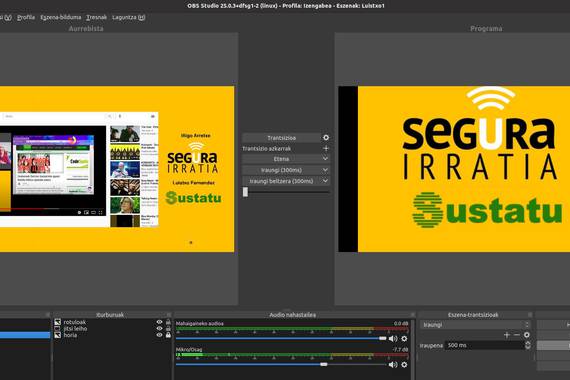Click the Mahaigaineko audioa label
This screenshot has width=570, height=380.
pos(200,323)
